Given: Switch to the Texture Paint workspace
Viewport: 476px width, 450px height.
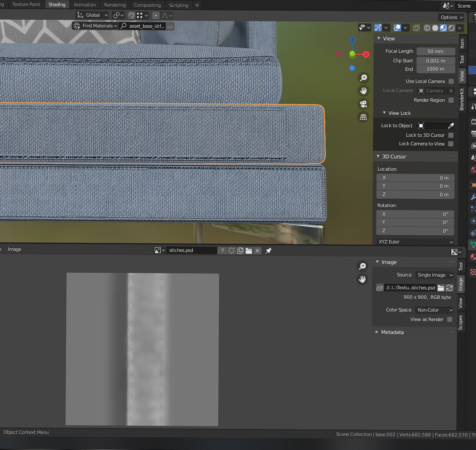Looking at the screenshot, I should (x=26, y=5).
